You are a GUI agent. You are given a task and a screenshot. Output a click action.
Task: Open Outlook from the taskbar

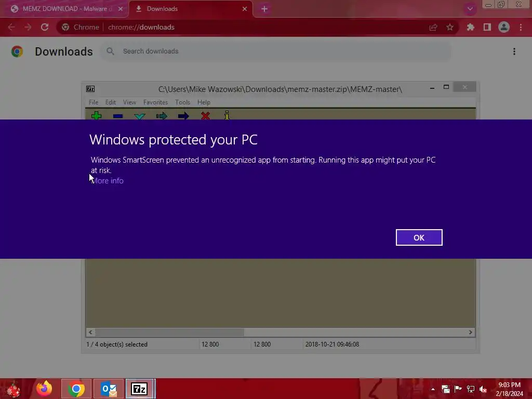pos(109,389)
